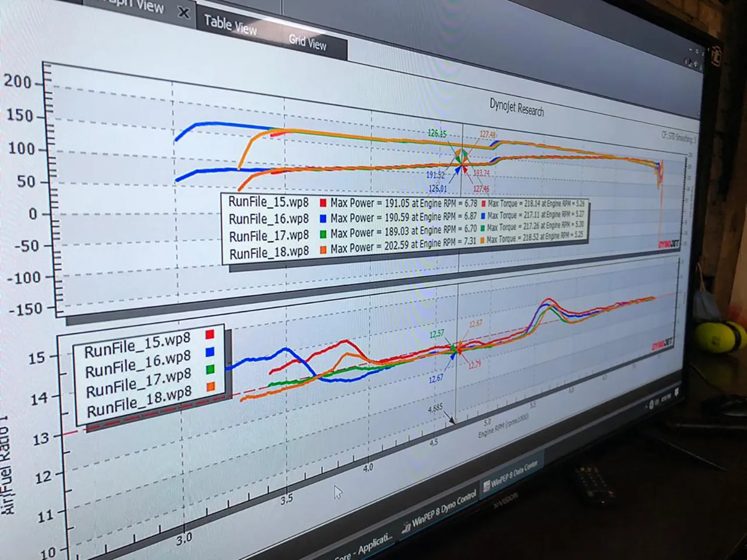
Task: Click 'Max Power = 191.05' legend entry
Action: pos(404,203)
